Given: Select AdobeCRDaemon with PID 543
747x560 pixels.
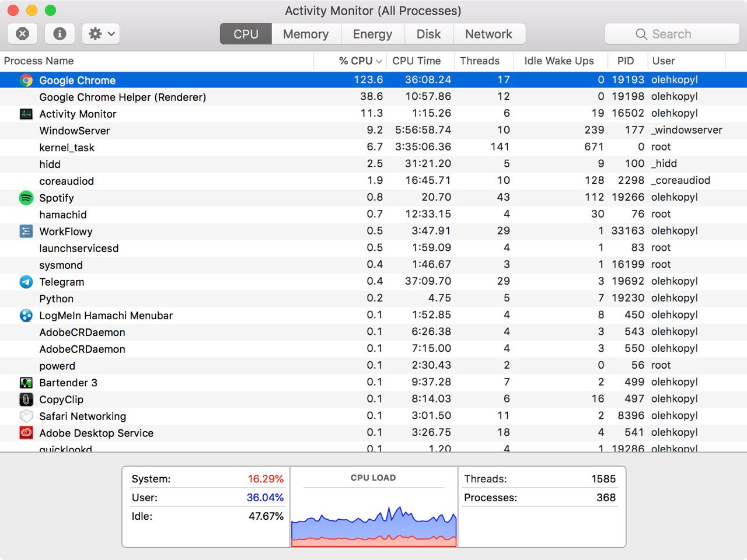Looking at the screenshot, I should click(373, 332).
